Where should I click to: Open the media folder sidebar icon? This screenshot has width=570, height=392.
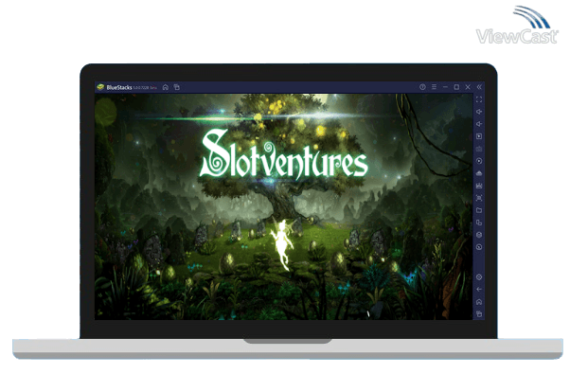point(479,210)
